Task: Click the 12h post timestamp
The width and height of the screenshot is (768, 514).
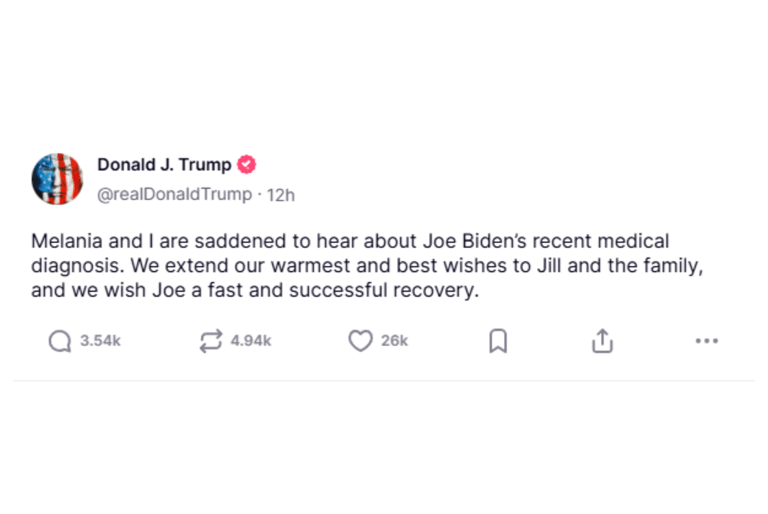Action: (x=280, y=194)
